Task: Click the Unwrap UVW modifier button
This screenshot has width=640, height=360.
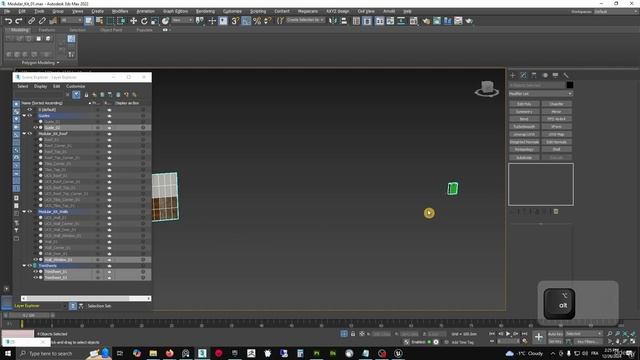Action: (x=524, y=134)
